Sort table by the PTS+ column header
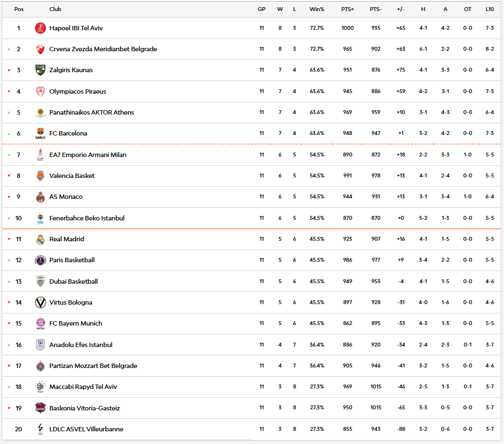Viewport: 504px width, 444px height. [x=348, y=9]
